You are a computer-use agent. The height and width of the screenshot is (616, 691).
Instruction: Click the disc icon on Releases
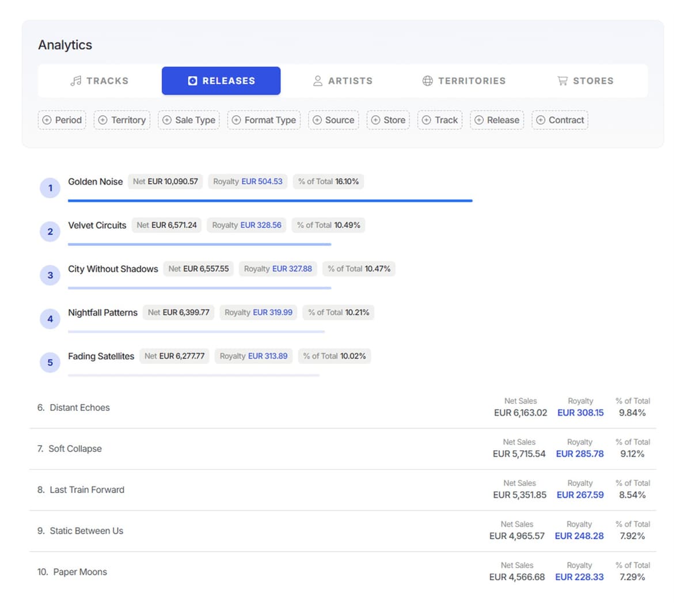[193, 81]
